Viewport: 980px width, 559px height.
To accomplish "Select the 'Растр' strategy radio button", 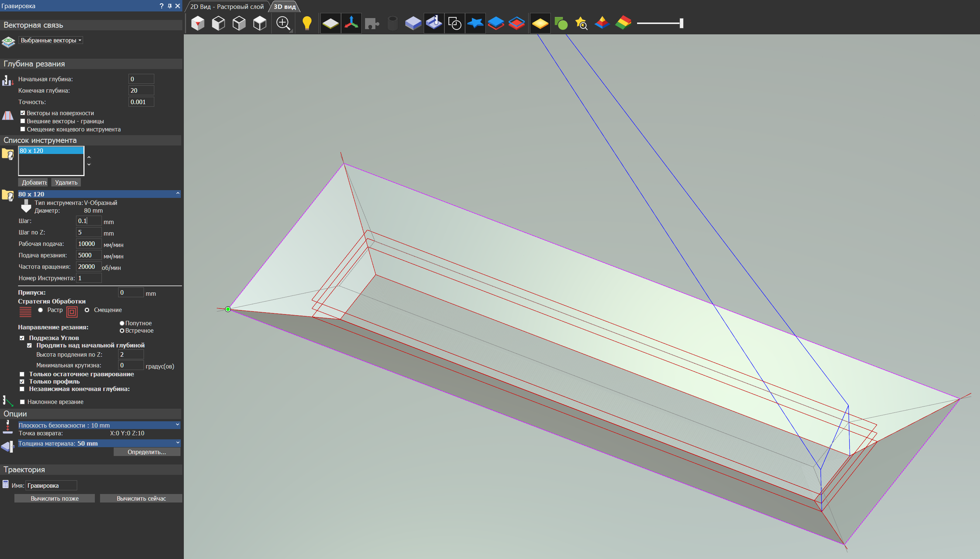I will [40, 310].
